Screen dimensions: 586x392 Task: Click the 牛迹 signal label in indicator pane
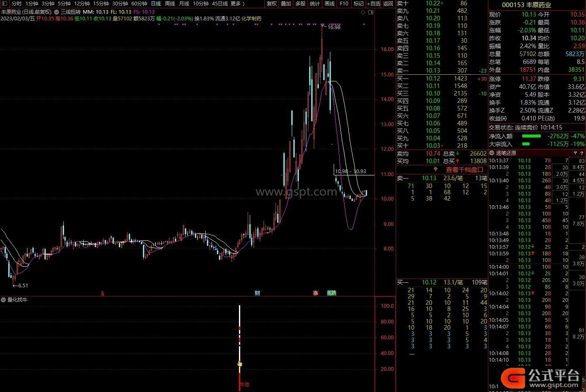point(244,385)
